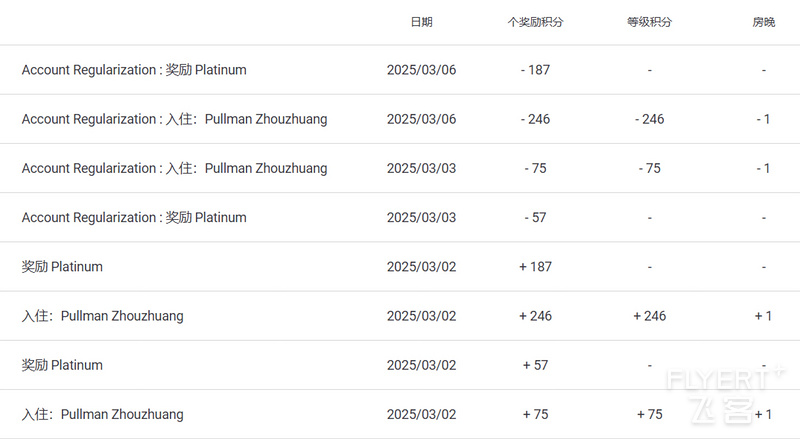Click the 个奖励积分 column header

pos(535,22)
